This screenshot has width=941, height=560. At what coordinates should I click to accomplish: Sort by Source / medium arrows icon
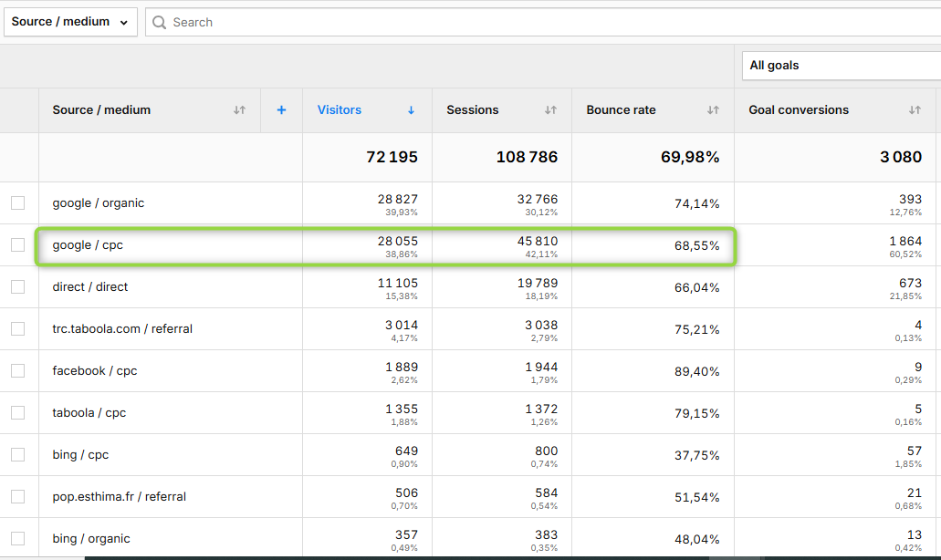coord(239,110)
